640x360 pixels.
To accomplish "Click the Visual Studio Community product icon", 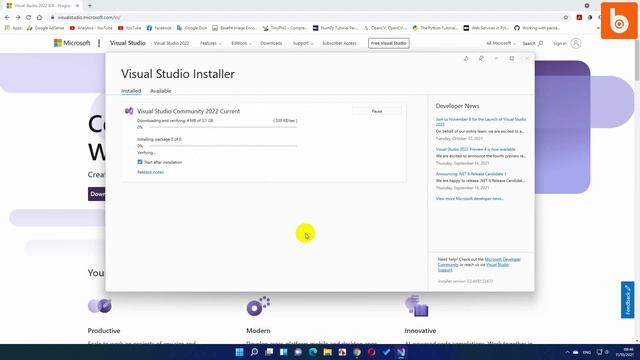I will point(129,111).
